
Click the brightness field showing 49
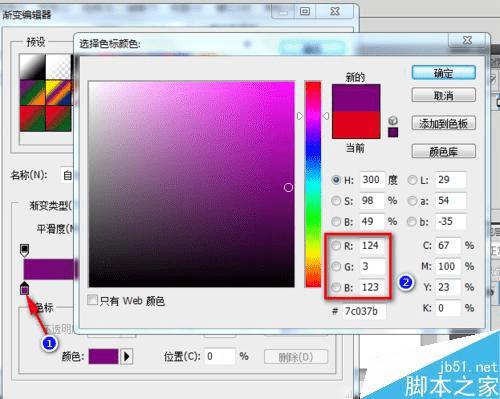[372, 221]
